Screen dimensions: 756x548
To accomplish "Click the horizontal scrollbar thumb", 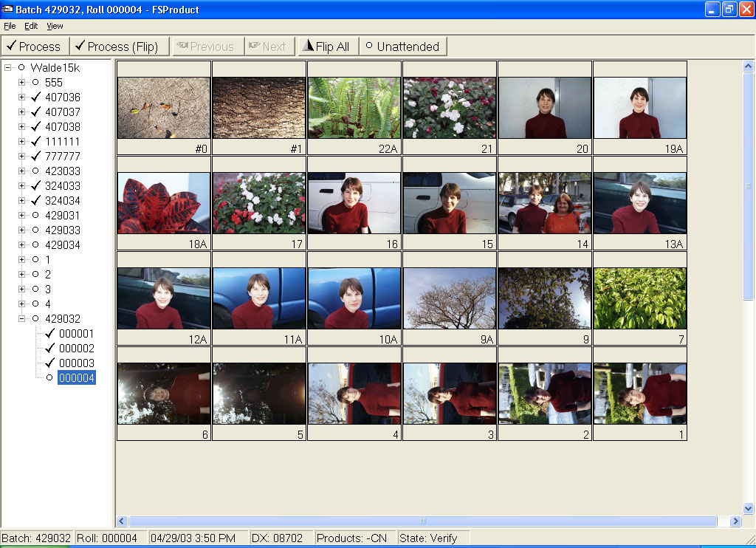I will point(422,521).
